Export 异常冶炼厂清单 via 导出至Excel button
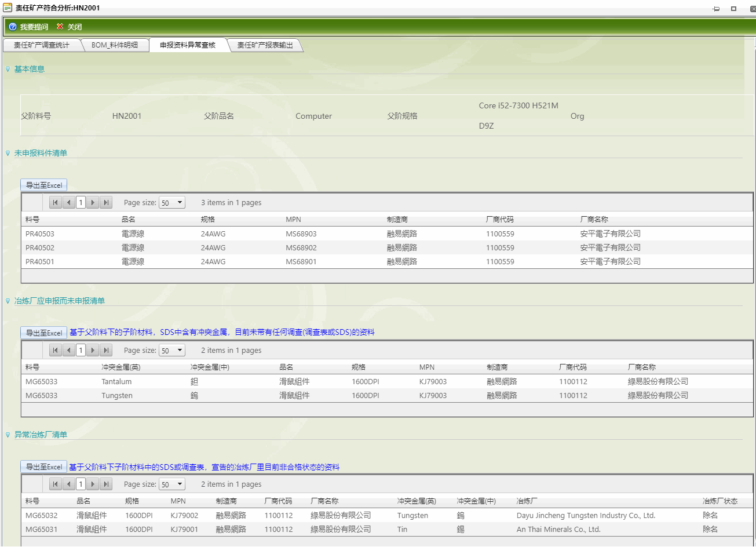Viewport: 756px width, 547px height. 44,467
